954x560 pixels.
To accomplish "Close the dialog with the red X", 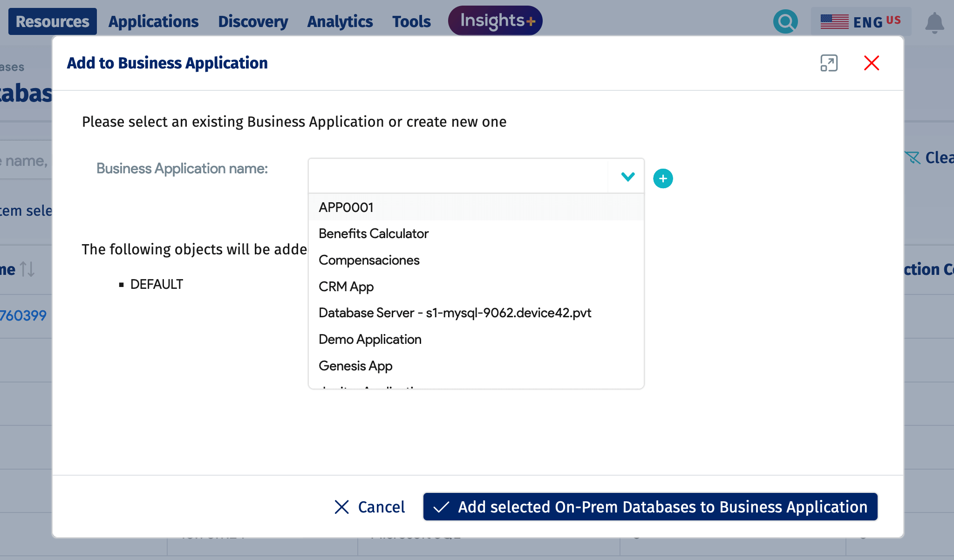I will coord(872,63).
